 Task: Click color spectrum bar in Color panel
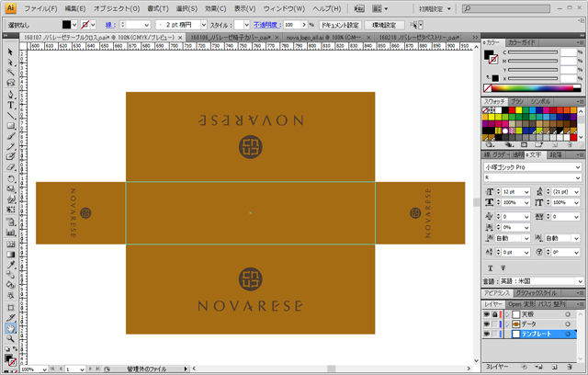coord(532,88)
